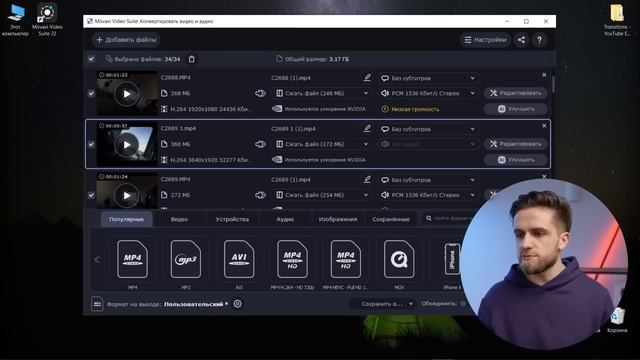Switch to the Видео tab
The height and width of the screenshot is (360, 640).
coord(179,219)
